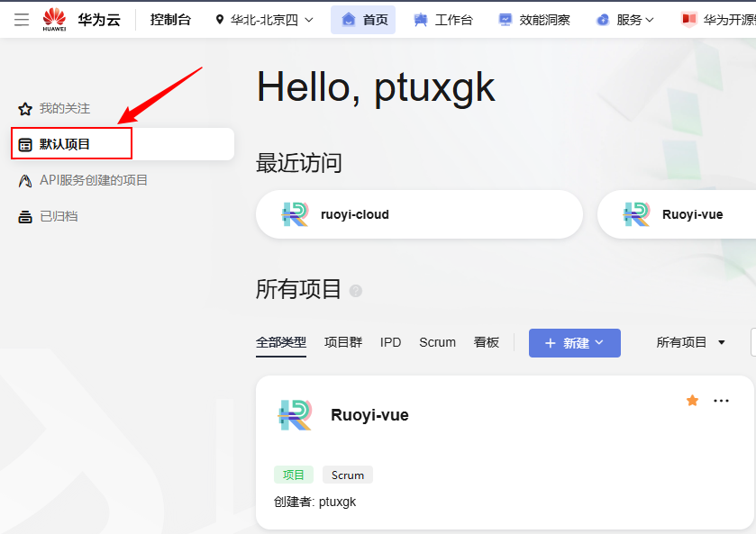This screenshot has height=534, width=756.
Task: Click the help icon beside 所有项目
Action: pyautogui.click(x=356, y=291)
